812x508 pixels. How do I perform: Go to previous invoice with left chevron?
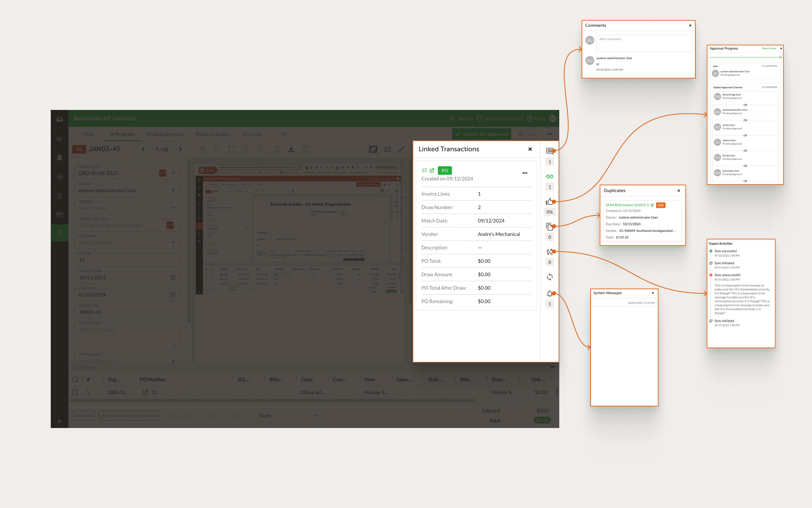coord(143,149)
